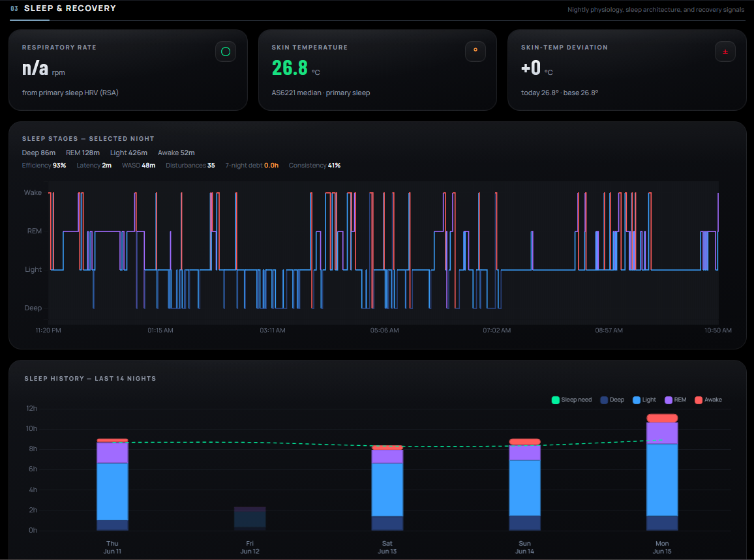The image size is (754, 560).
Task: Click the orange Skin Temperature icon
Action: tap(475, 52)
